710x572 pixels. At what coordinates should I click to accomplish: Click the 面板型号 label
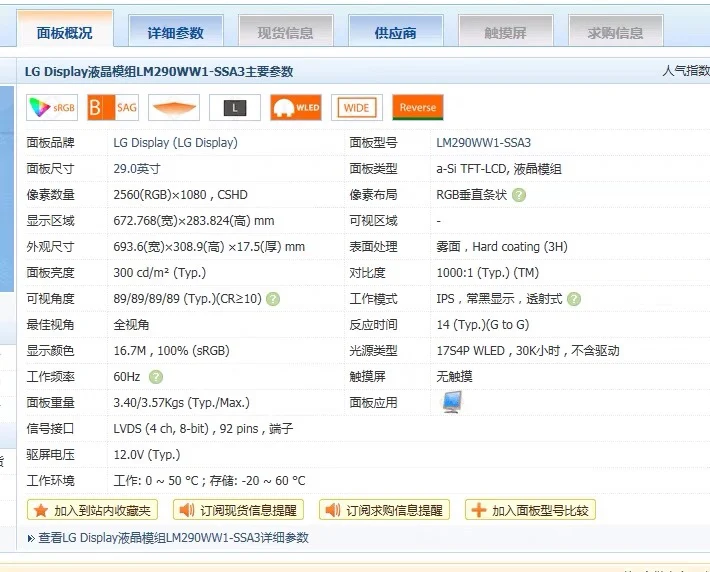click(x=373, y=143)
